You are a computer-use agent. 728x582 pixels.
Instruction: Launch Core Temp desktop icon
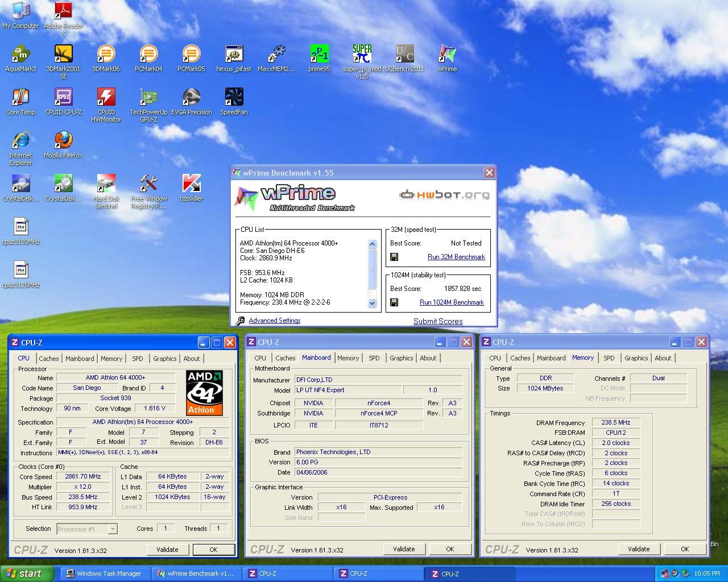pos(20,101)
